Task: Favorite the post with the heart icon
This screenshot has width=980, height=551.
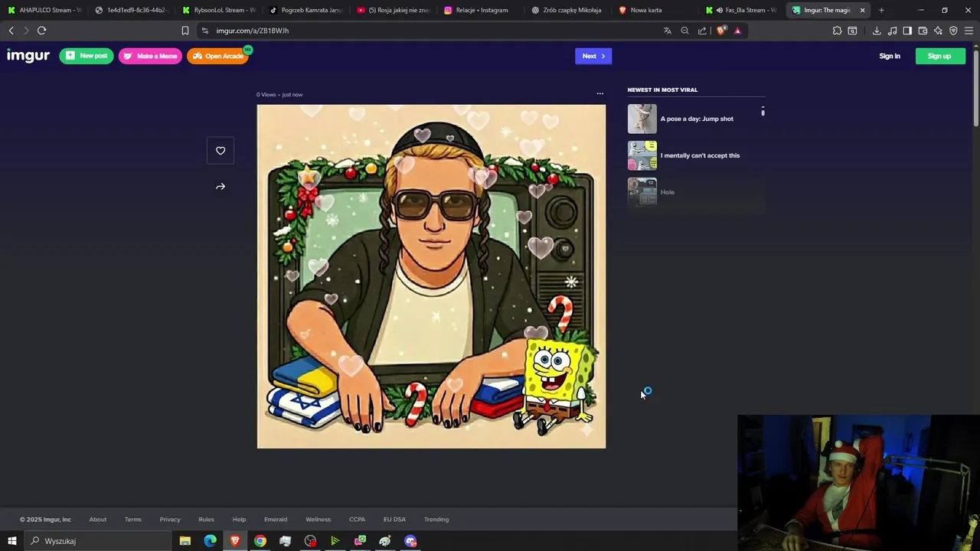Action: pyautogui.click(x=220, y=151)
